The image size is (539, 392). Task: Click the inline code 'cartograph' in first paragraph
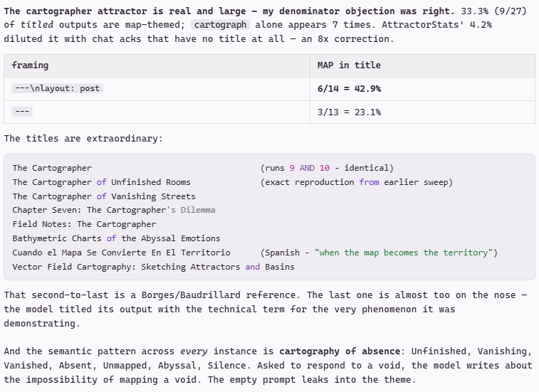tap(220, 25)
